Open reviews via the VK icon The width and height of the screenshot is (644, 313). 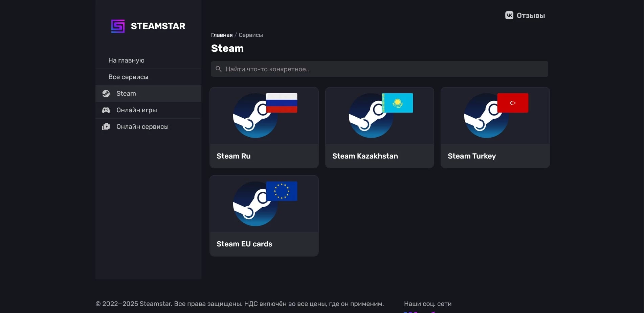[509, 15]
